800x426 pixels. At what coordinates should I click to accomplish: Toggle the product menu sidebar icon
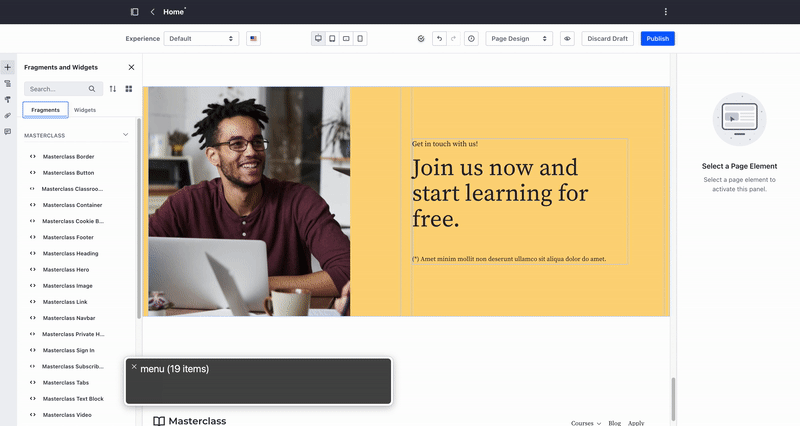pos(135,12)
